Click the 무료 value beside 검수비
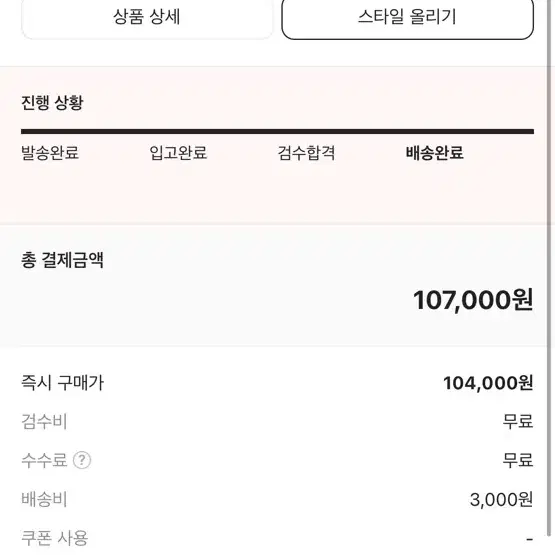 click(x=518, y=422)
